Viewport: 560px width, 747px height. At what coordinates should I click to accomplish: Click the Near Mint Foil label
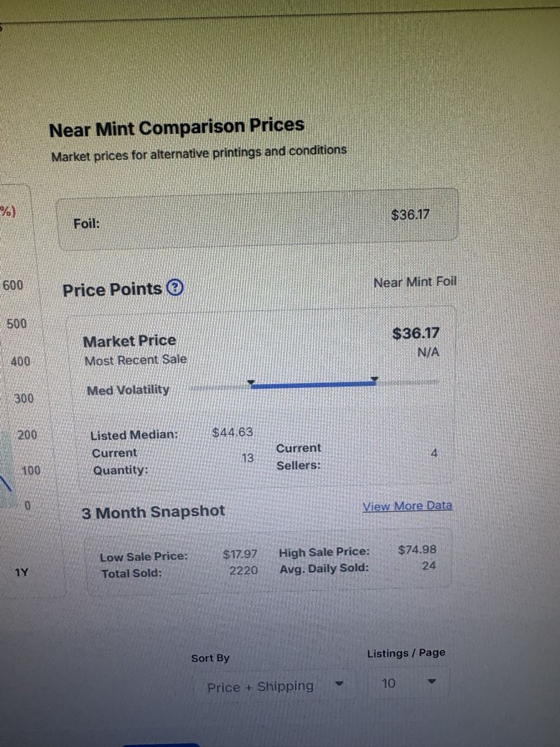(x=415, y=282)
